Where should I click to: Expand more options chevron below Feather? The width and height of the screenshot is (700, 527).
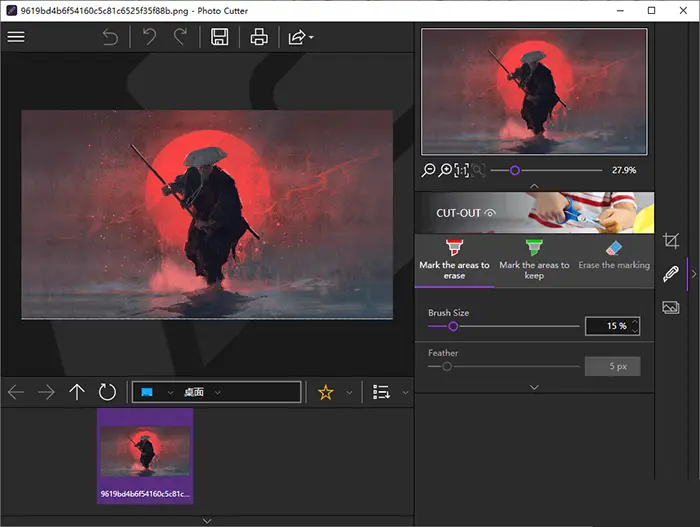click(534, 387)
